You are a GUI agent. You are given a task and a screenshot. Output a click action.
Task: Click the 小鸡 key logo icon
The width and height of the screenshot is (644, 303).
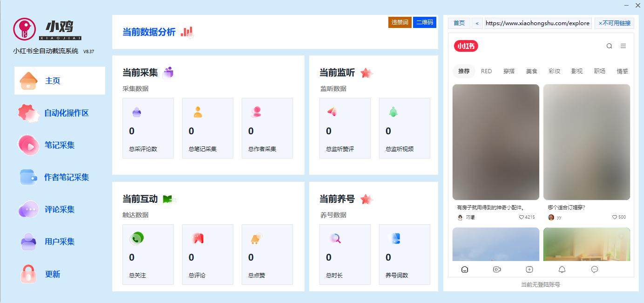[x=24, y=29]
